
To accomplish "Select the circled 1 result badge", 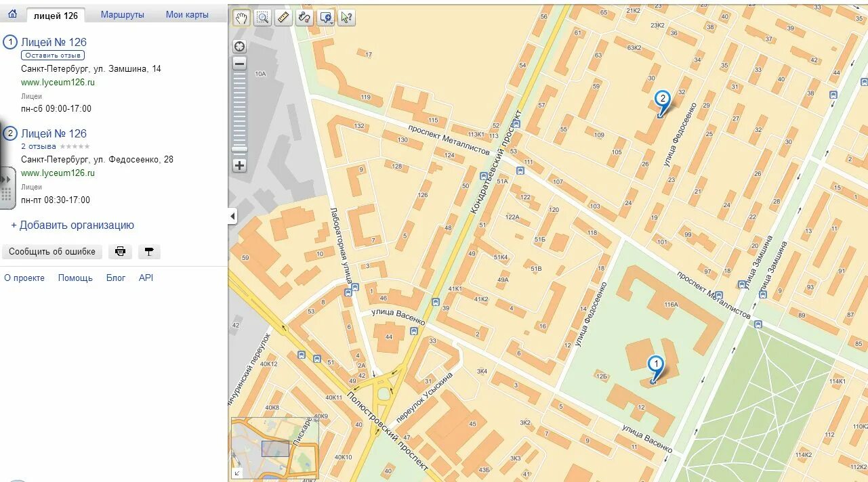I will click(x=10, y=43).
